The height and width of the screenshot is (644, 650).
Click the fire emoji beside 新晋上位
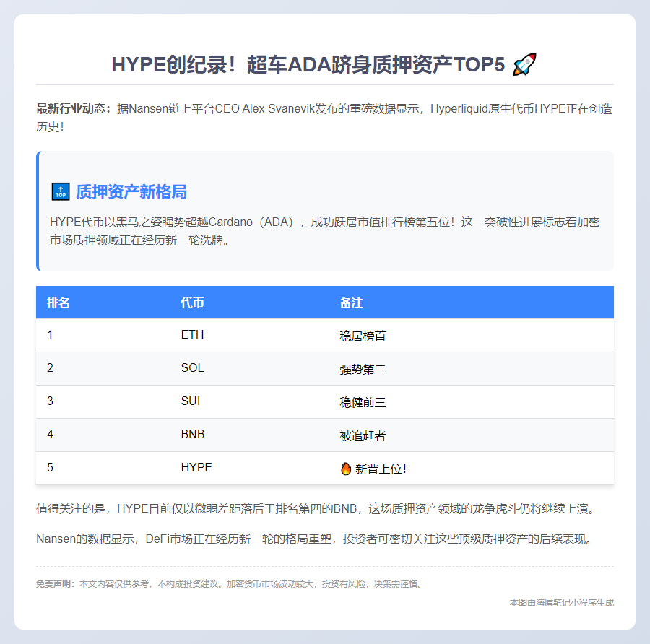pyautogui.click(x=346, y=469)
